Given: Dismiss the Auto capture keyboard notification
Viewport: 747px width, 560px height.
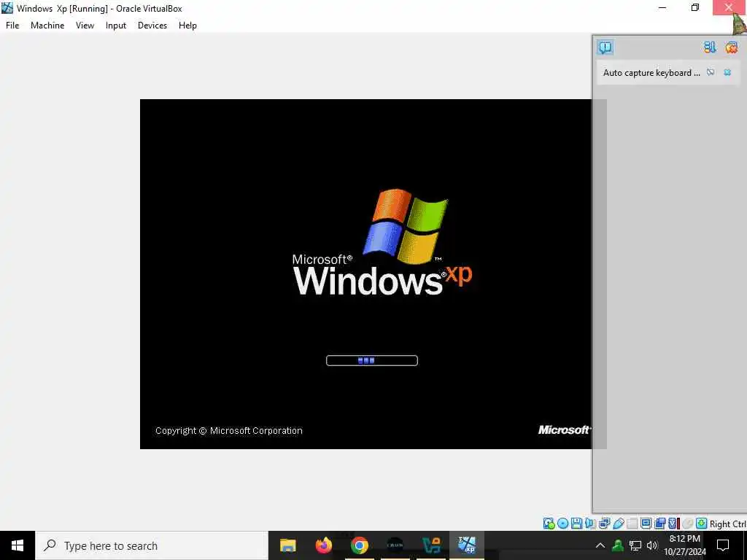Looking at the screenshot, I should click(x=727, y=72).
